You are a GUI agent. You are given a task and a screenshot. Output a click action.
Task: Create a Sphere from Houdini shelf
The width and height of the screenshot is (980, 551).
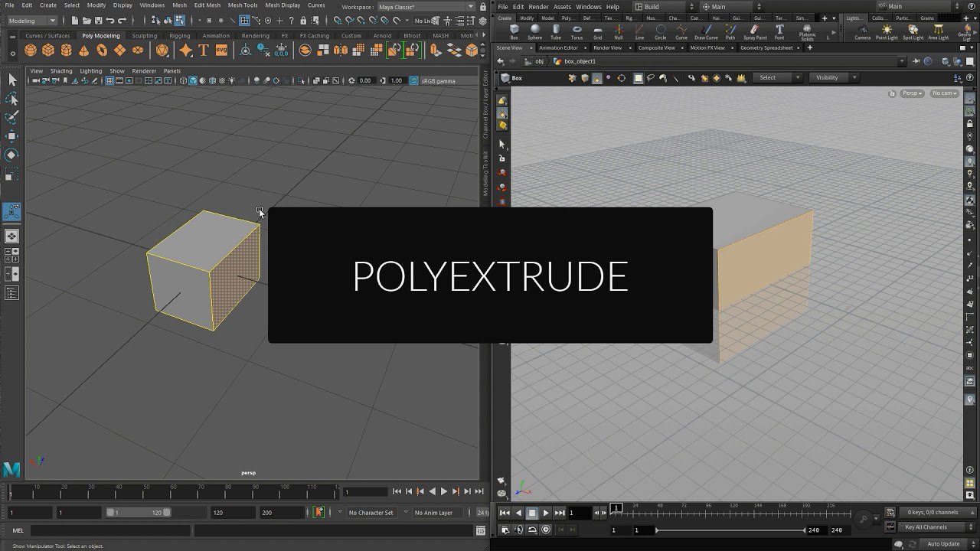534,32
